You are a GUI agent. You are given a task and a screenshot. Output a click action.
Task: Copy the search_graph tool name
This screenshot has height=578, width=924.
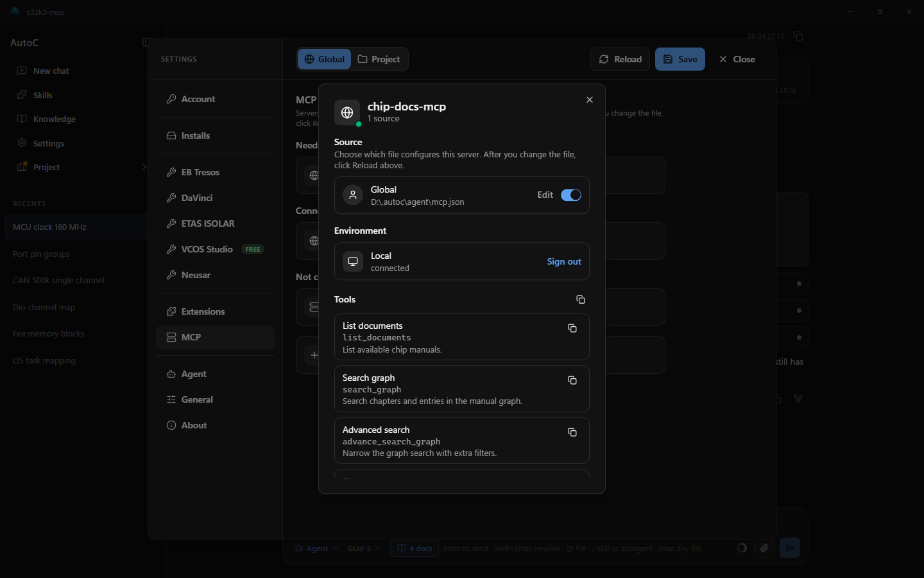[572, 381]
